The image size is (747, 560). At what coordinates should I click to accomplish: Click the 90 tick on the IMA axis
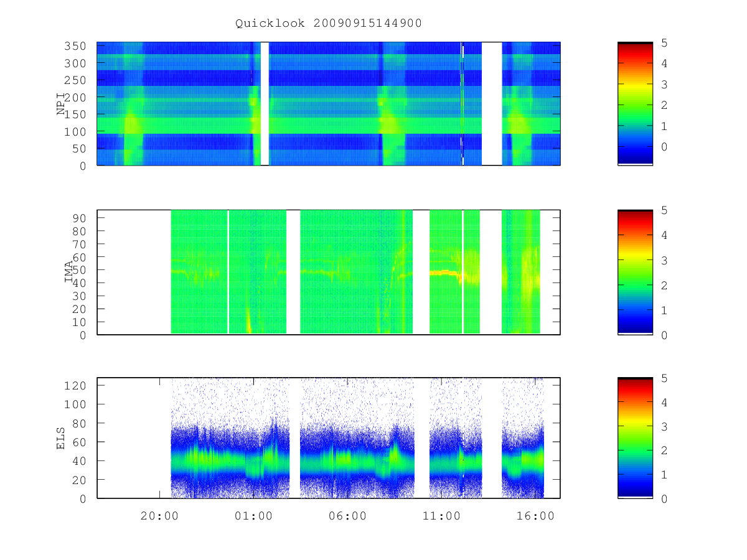coord(79,218)
